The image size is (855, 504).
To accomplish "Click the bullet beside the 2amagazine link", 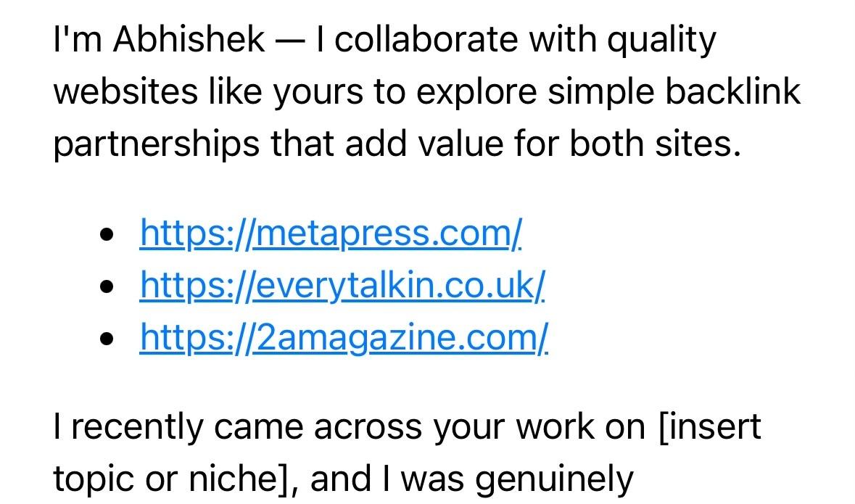I will (107, 338).
